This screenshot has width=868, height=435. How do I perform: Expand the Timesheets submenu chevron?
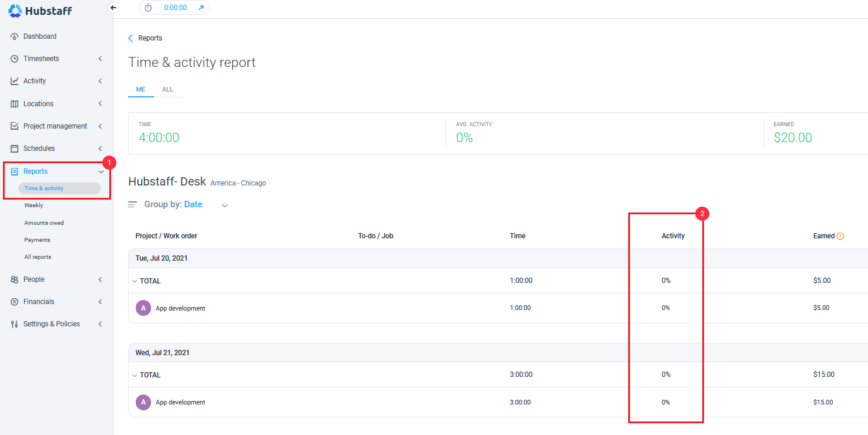[100, 59]
